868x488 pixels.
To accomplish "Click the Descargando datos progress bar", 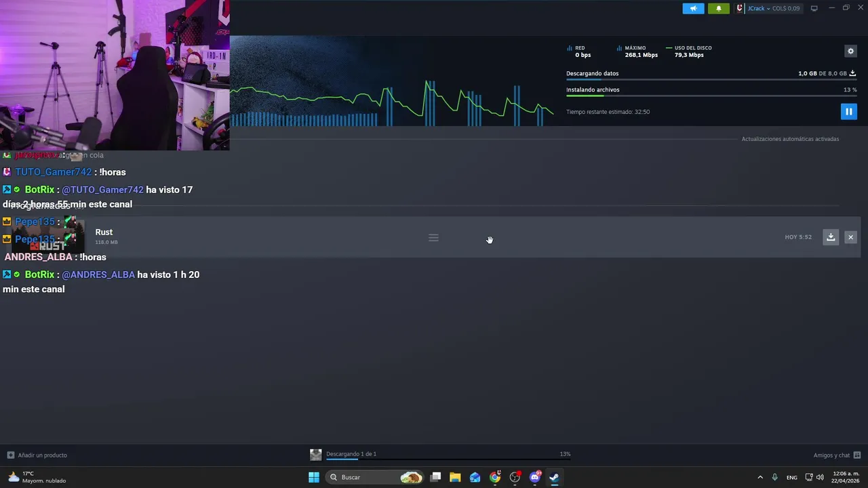I will (x=711, y=80).
